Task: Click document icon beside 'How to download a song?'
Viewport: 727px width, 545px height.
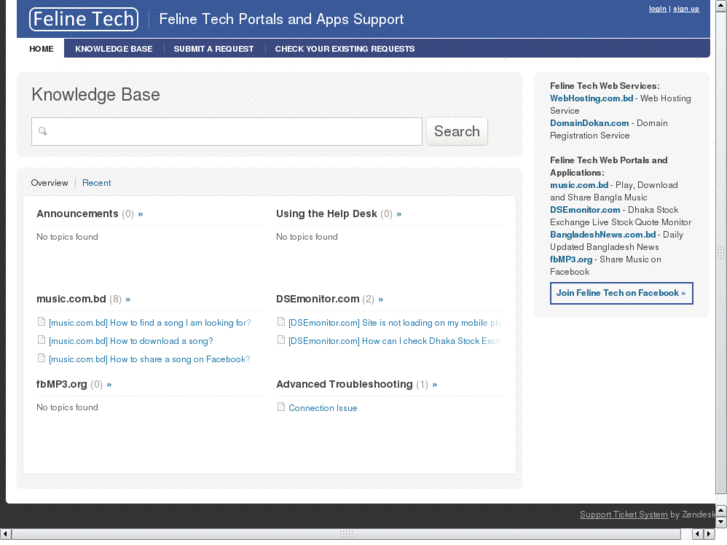Action: point(41,340)
